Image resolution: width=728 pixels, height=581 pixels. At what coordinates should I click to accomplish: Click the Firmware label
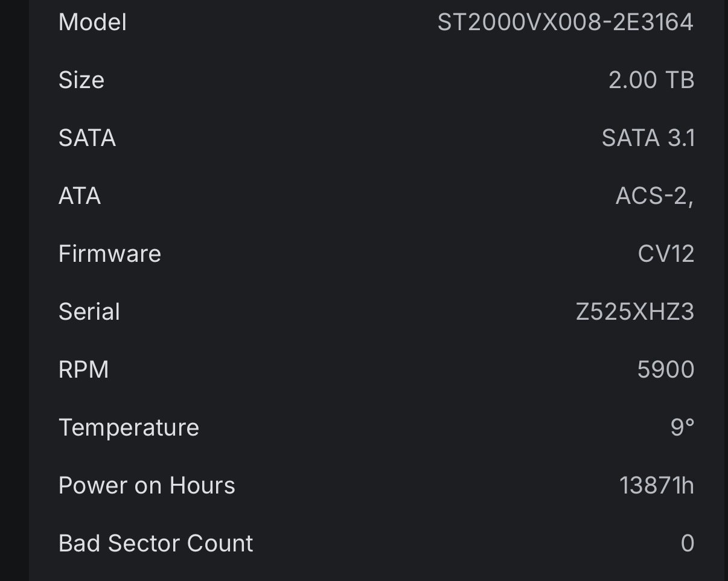(x=110, y=254)
